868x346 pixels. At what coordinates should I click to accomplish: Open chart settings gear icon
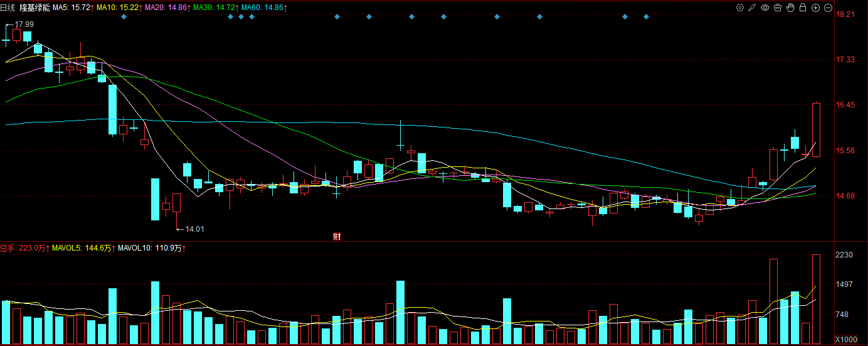pos(740,8)
